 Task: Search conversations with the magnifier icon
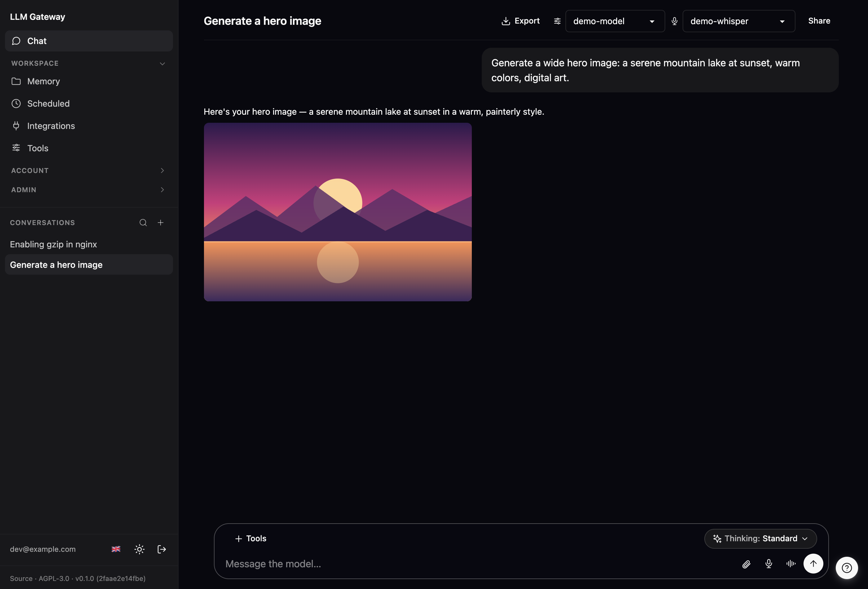[x=143, y=223]
